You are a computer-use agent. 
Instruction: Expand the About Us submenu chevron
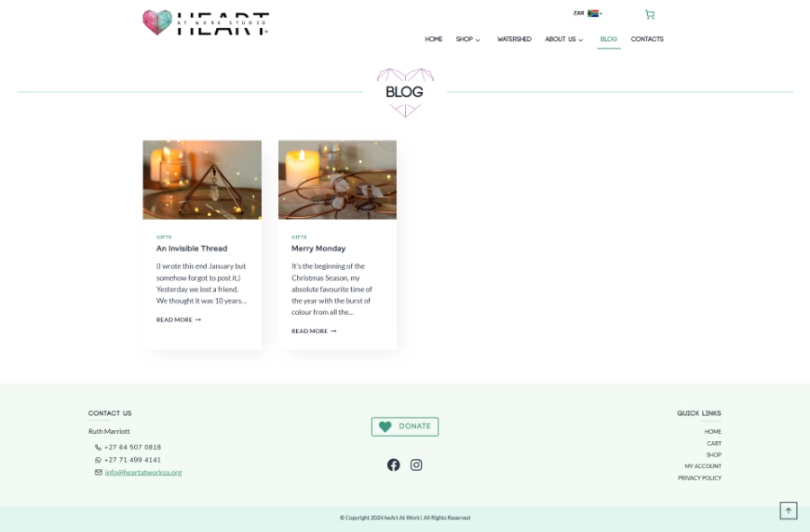[580, 40]
